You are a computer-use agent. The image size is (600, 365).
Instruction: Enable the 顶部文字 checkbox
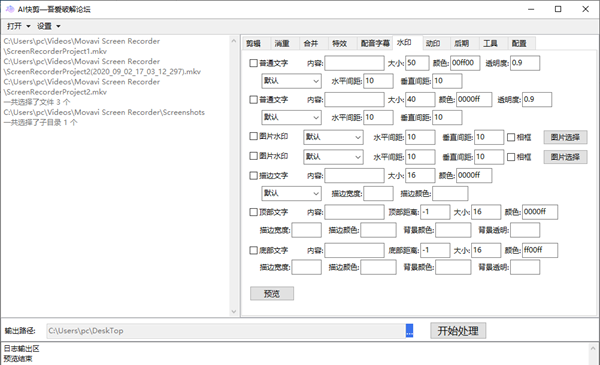(253, 212)
